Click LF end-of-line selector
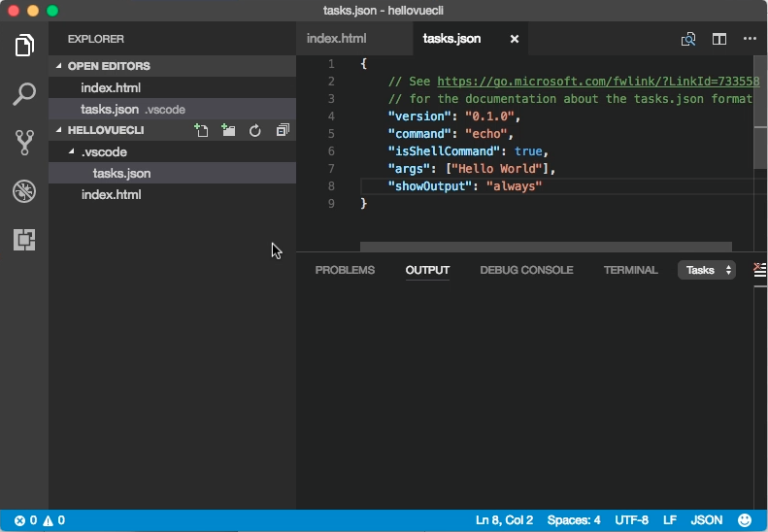Screen dimensions: 768x532 click(x=670, y=520)
